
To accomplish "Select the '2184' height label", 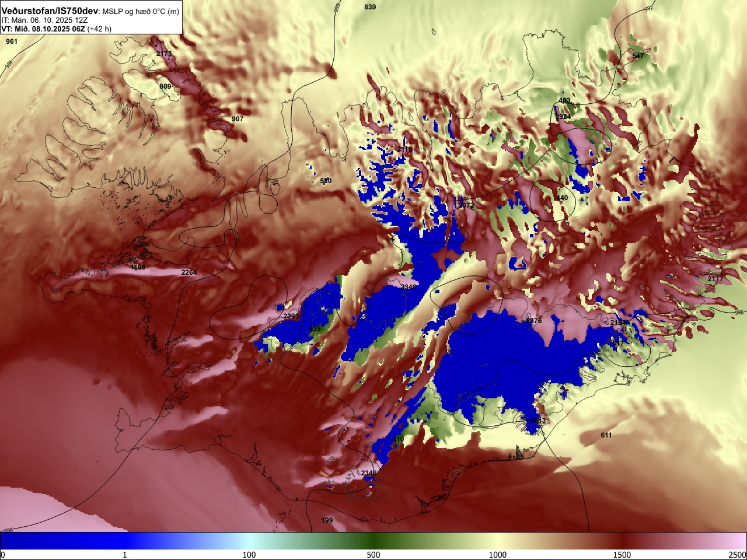I will (618, 323).
